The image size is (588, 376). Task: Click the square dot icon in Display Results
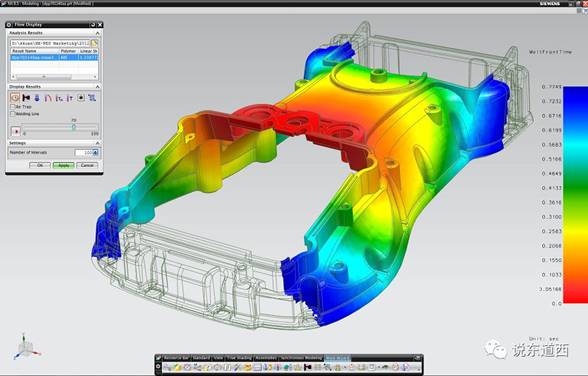(81, 98)
